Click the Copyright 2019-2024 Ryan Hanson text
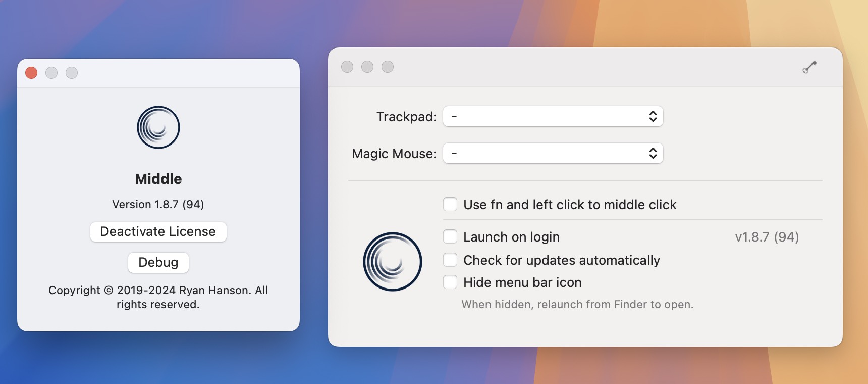This screenshot has width=868, height=384. [158, 297]
